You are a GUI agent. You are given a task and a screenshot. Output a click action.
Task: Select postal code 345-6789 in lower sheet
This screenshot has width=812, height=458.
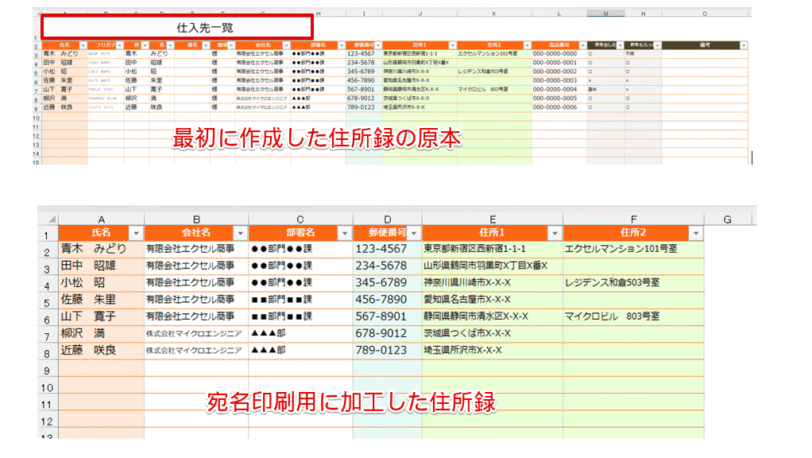387,283
